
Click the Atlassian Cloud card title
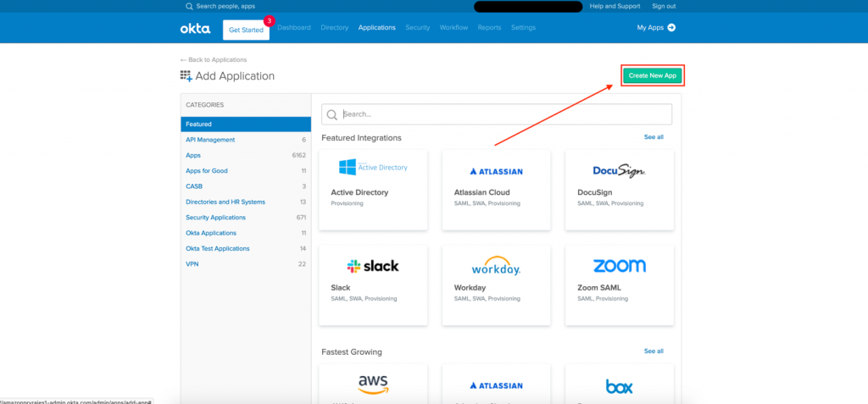point(482,192)
